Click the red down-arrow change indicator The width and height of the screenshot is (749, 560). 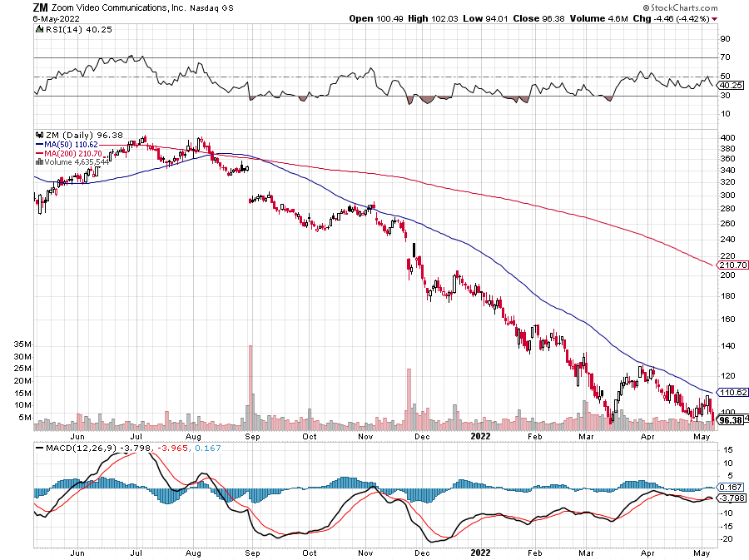[x=715, y=19]
